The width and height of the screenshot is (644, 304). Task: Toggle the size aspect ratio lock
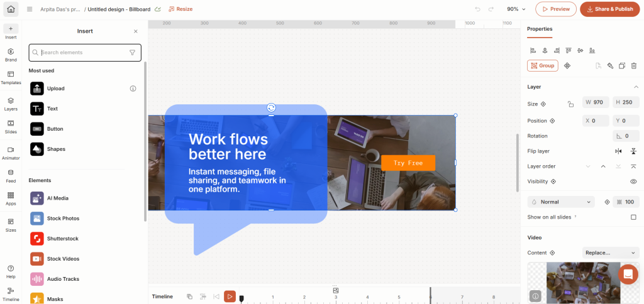[x=570, y=104]
